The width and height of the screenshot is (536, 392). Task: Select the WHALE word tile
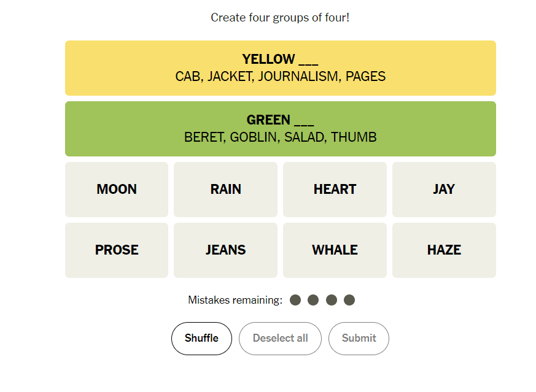[x=335, y=250]
